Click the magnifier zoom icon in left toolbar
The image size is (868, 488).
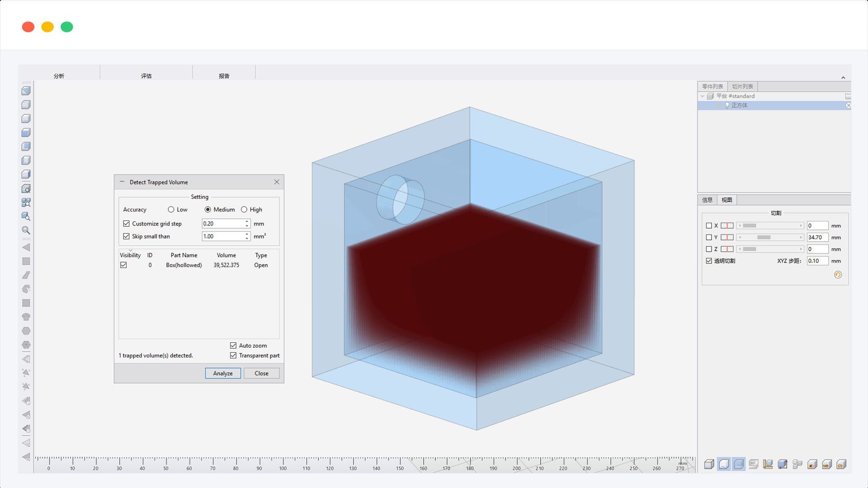(x=26, y=230)
